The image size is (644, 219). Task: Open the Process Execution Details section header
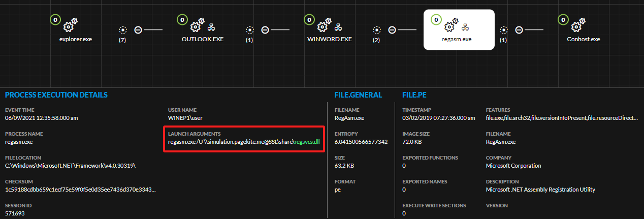pyautogui.click(x=56, y=95)
